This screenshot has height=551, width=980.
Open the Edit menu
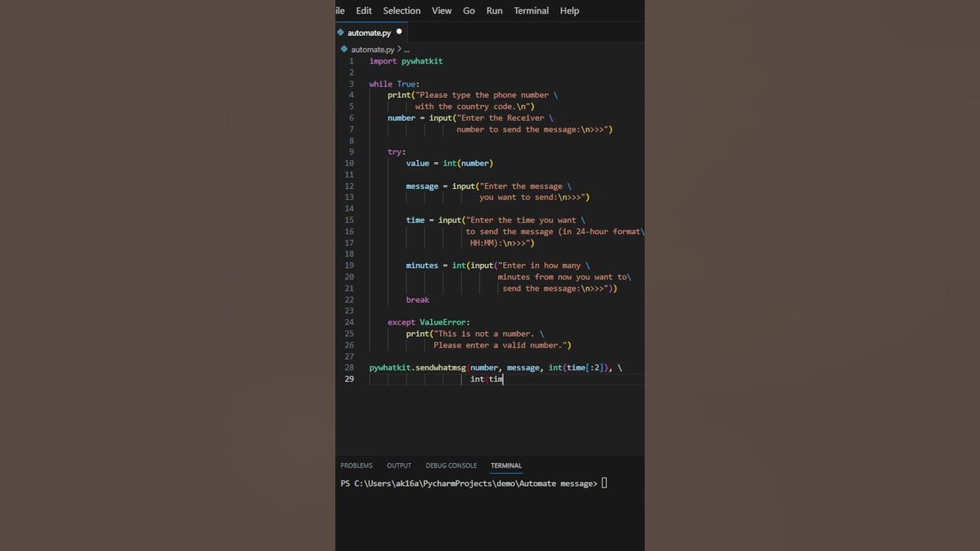click(364, 11)
